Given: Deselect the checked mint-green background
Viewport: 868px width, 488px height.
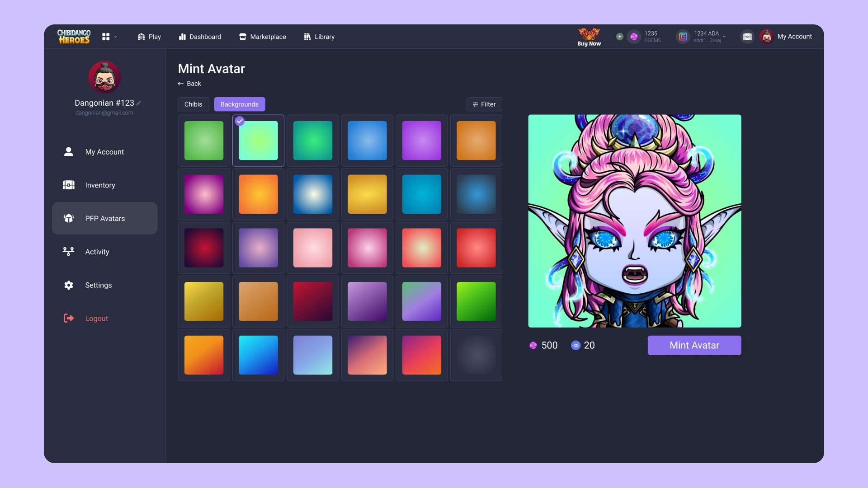Looking at the screenshot, I should tap(258, 141).
